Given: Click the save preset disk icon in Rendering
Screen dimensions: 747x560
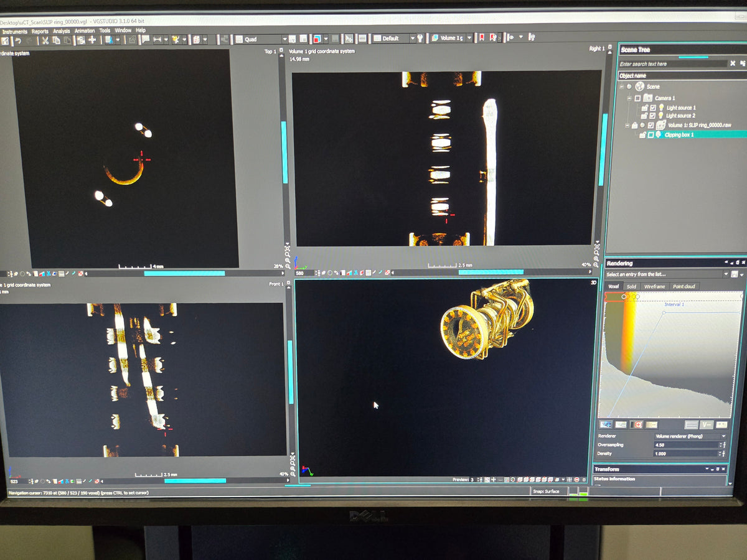Looking at the screenshot, I should (735, 274).
